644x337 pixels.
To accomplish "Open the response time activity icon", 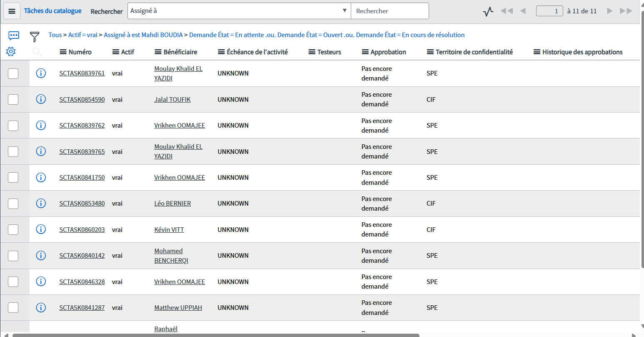I will coord(488,11).
